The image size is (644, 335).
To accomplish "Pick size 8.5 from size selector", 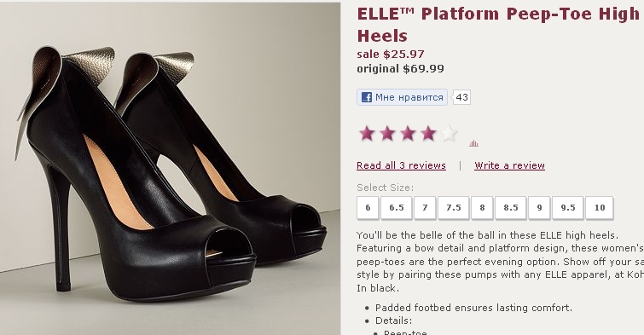I will point(511,208).
